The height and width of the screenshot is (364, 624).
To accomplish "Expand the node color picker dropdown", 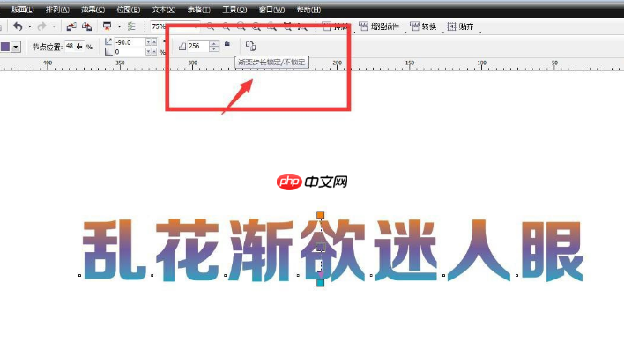I will pyautogui.click(x=16, y=47).
